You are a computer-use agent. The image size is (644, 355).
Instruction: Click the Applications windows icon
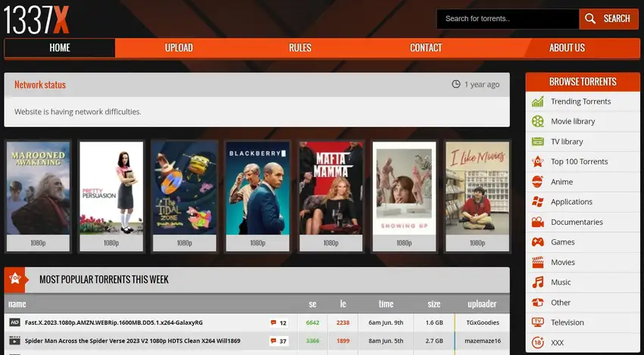(538, 202)
